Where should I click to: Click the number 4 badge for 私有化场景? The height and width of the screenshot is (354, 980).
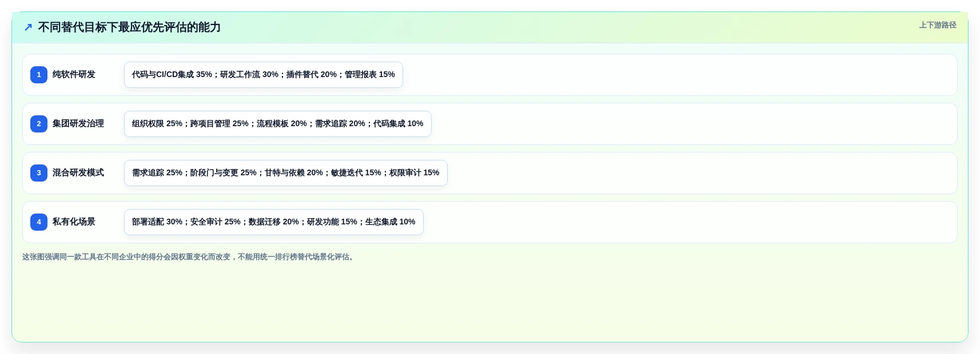point(39,222)
